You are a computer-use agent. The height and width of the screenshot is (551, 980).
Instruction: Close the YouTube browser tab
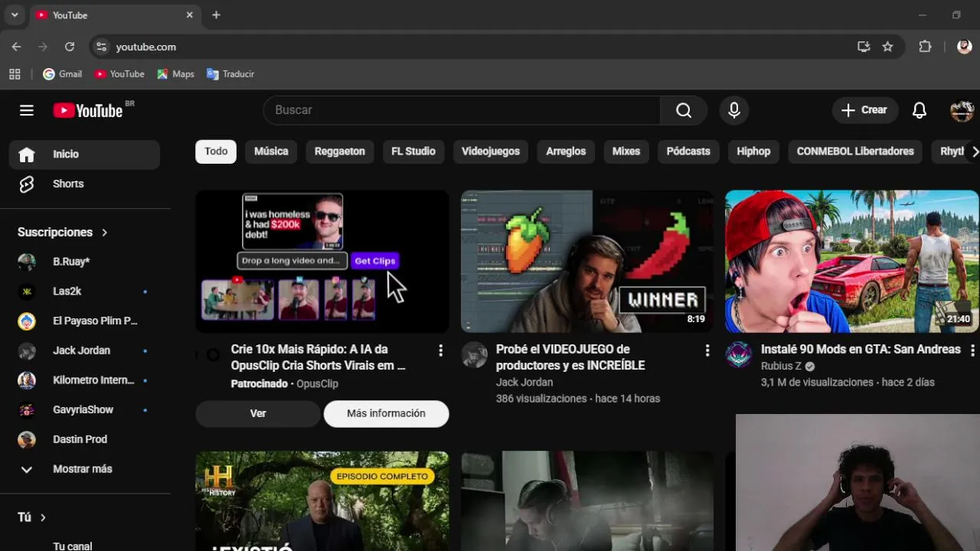coord(190,15)
